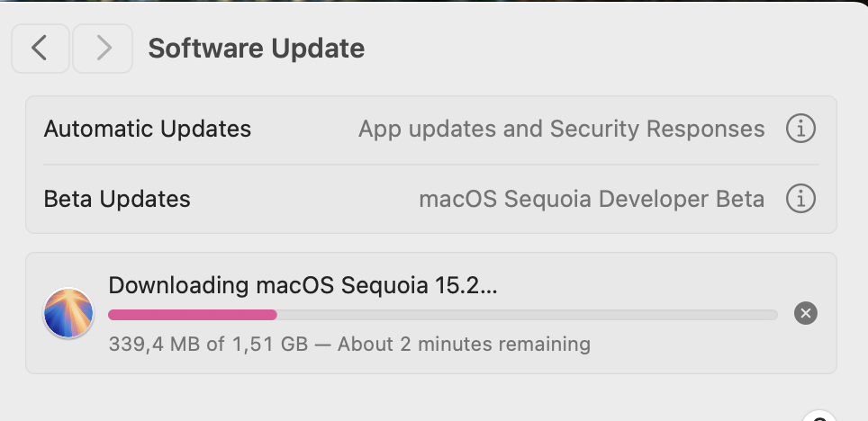The width and height of the screenshot is (868, 421).
Task: Click the pink filled portion of progress bar
Action: (193, 315)
